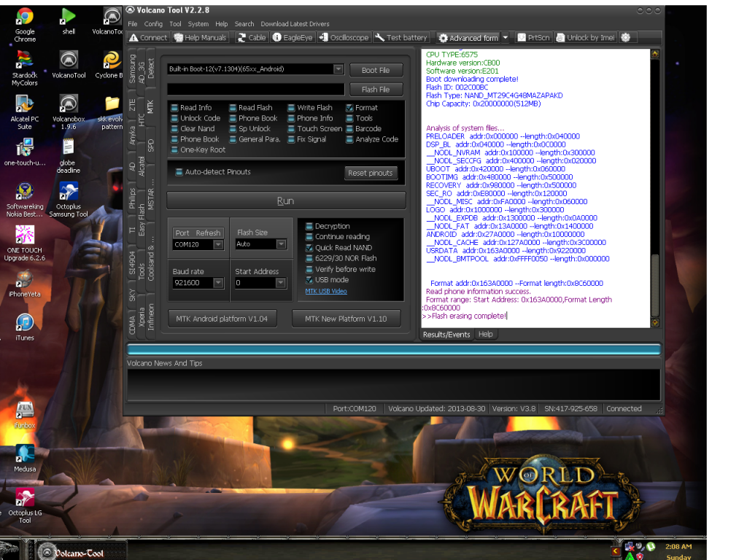Expand the COM120 port dropdown
747x560 pixels.
(218, 245)
